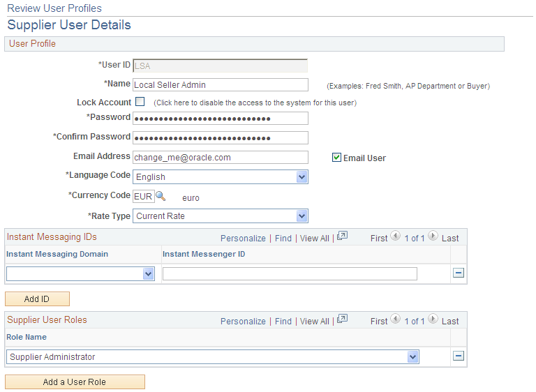Click the Lock Account hint text in parentheses
Screen dimensions: 536x392
pos(255,103)
